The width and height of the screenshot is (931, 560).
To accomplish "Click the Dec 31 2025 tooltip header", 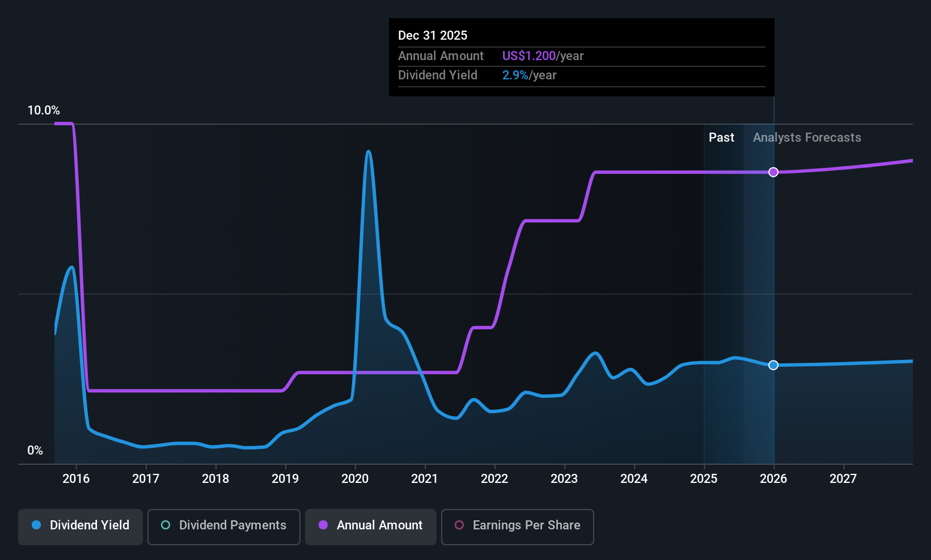I will (433, 35).
